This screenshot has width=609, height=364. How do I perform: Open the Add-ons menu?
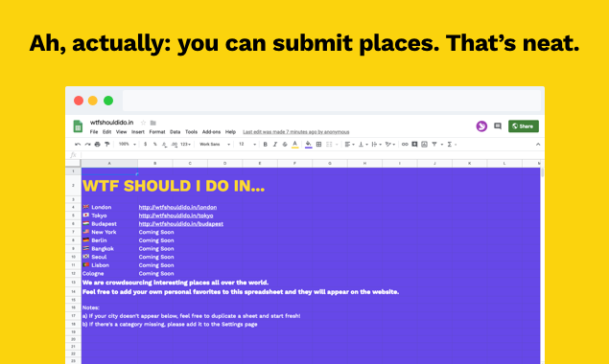coord(211,132)
